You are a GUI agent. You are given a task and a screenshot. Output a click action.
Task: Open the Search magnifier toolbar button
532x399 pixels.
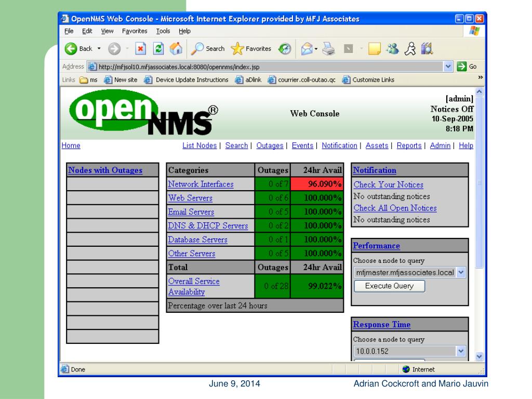[208, 49]
